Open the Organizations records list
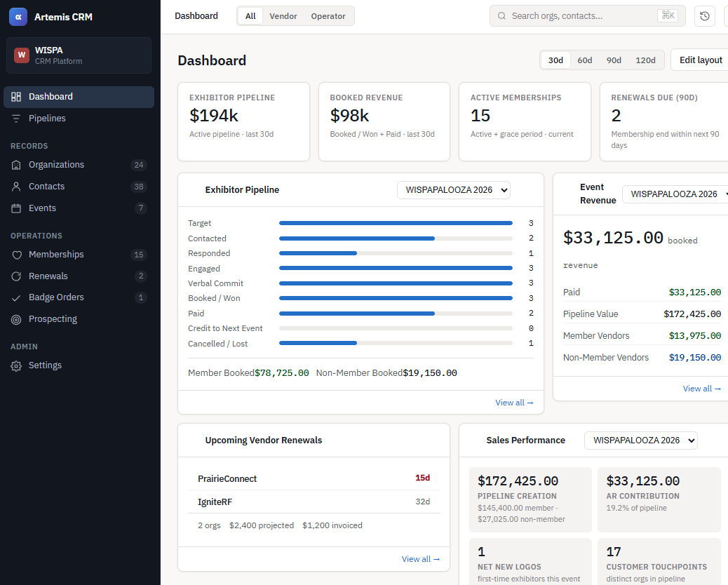Image resolution: width=728 pixels, height=585 pixels. pos(79,165)
